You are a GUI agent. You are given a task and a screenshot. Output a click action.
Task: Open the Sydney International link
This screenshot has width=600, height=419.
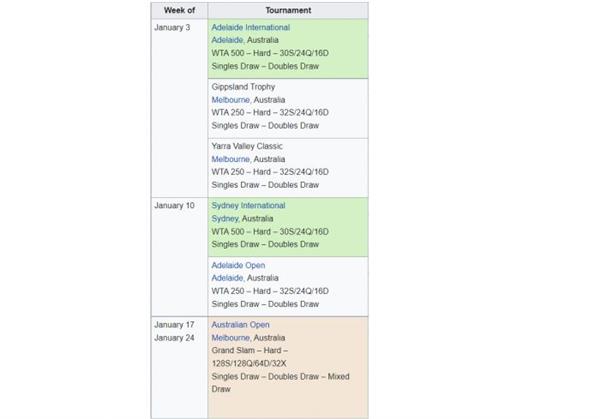[x=248, y=205]
